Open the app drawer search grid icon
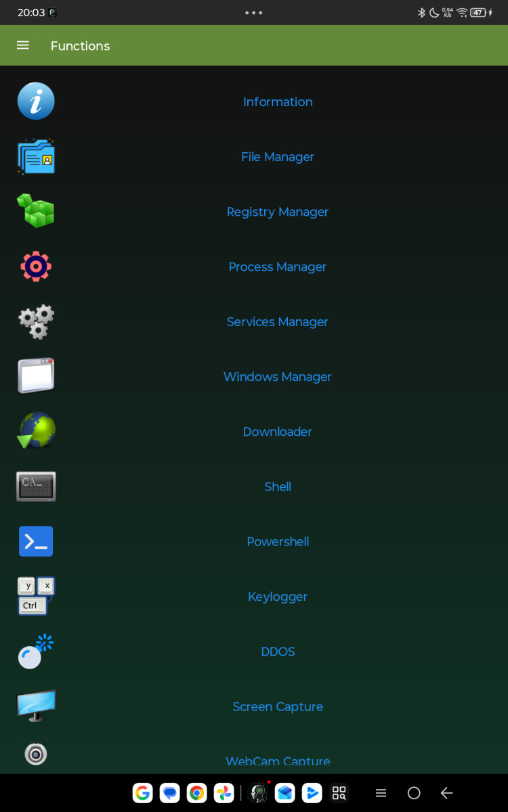508x812 pixels. [x=339, y=793]
